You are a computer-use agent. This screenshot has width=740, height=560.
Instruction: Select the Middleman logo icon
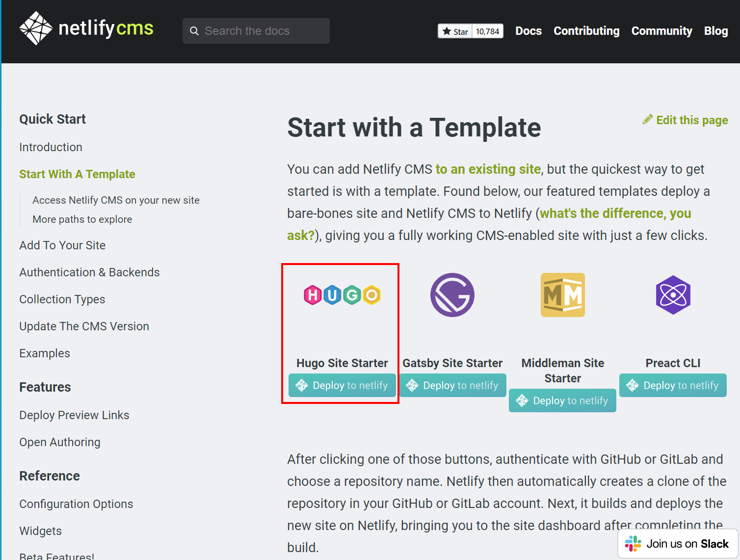562,295
